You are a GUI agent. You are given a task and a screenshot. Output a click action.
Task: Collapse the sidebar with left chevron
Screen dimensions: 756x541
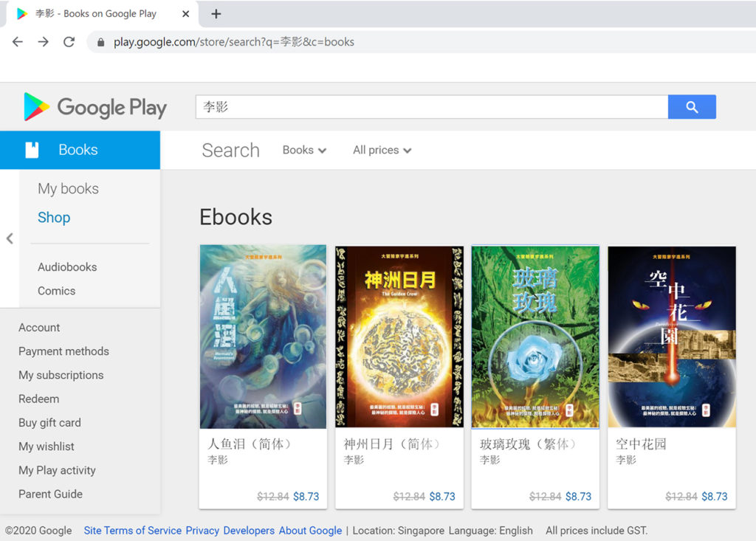click(10, 238)
